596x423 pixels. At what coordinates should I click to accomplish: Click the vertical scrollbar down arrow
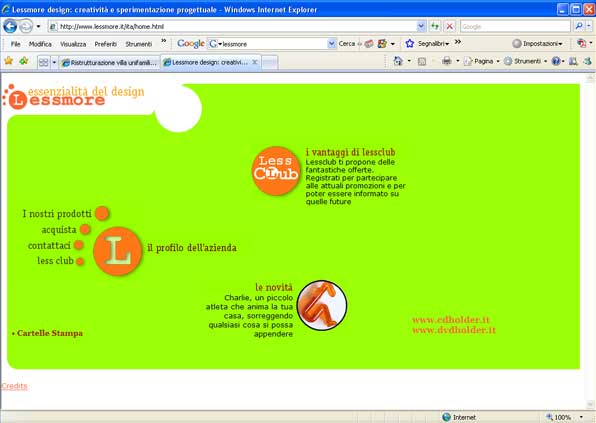pyautogui.click(x=590, y=404)
